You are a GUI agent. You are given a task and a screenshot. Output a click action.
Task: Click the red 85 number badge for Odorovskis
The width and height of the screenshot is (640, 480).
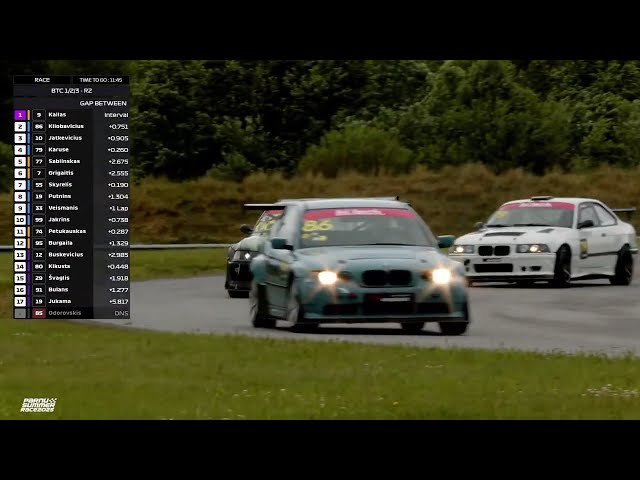tap(39, 313)
